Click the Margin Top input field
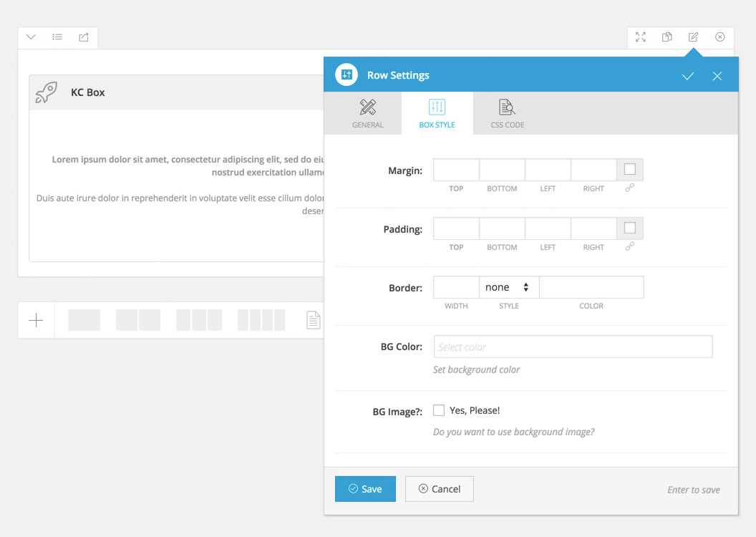 click(x=456, y=170)
